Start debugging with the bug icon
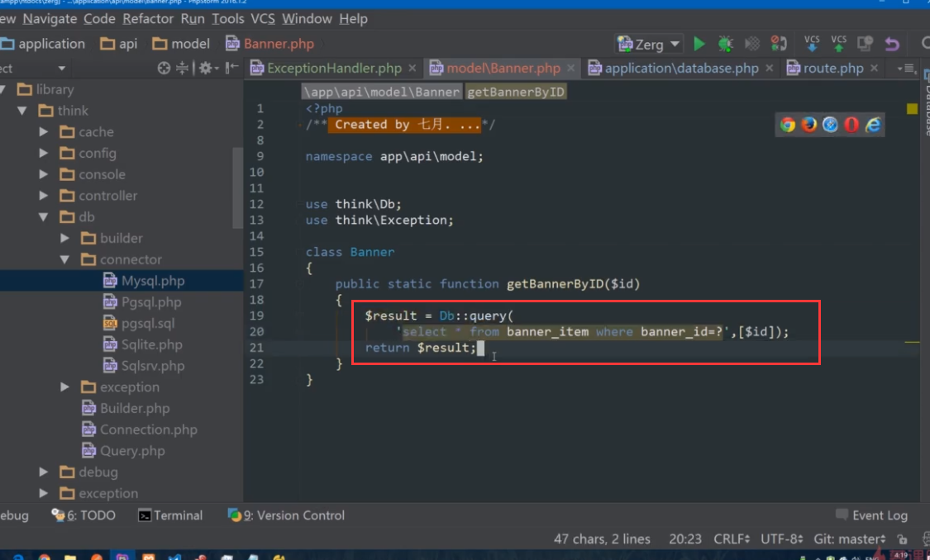 (x=725, y=44)
